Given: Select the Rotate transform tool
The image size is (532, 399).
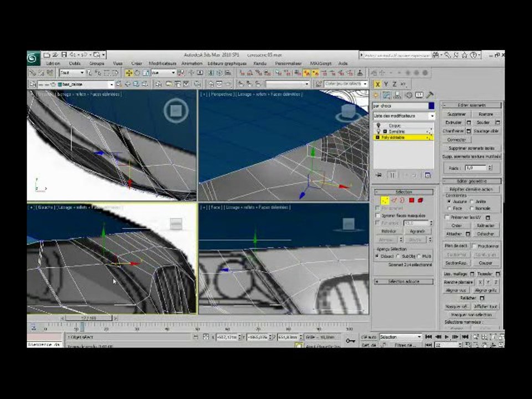Looking at the screenshot, I should click(137, 73).
